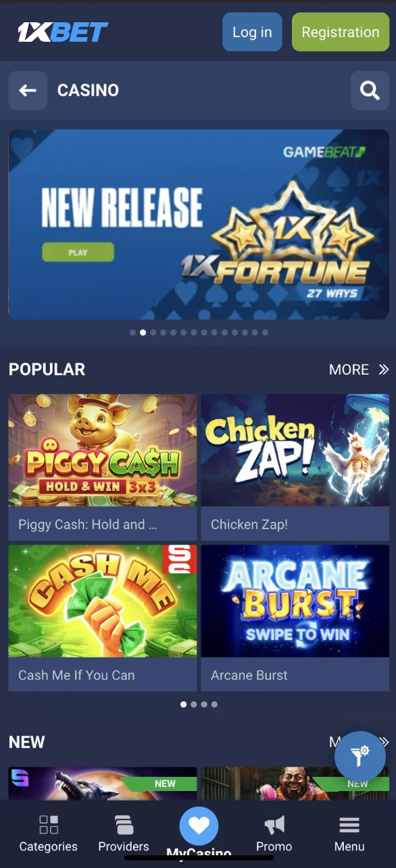Tap the back arrow next to CASINO

[28, 90]
